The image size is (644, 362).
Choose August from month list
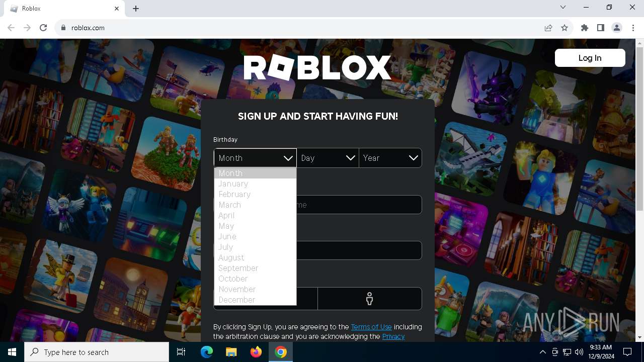[x=255, y=257]
